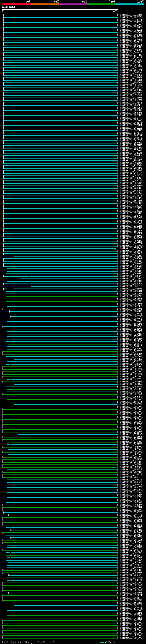The image size is (146, 644).
Task: Select the UniRef100_P04796 label
Action: tap(131, 50)
